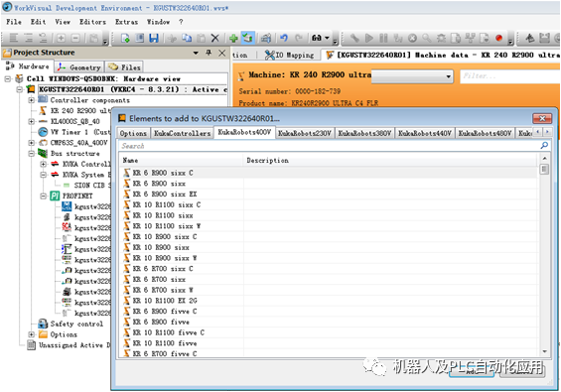
Task: Click the Pause toolbar icon
Action: tap(383, 38)
